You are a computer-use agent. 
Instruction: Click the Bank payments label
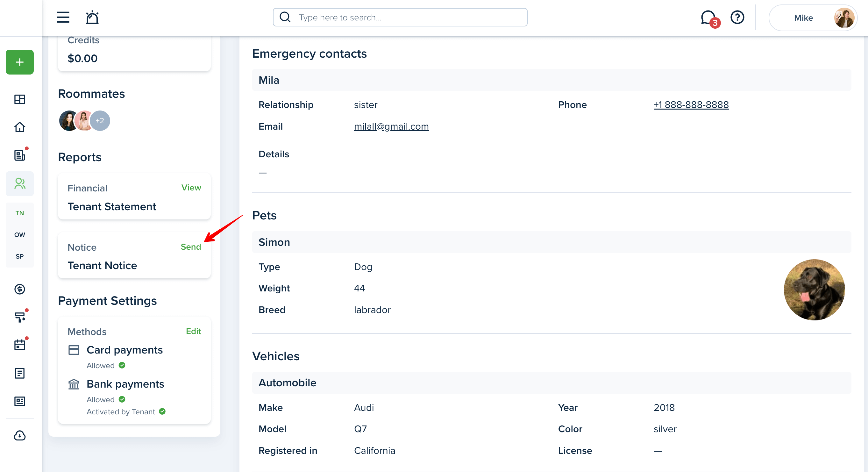[125, 384]
